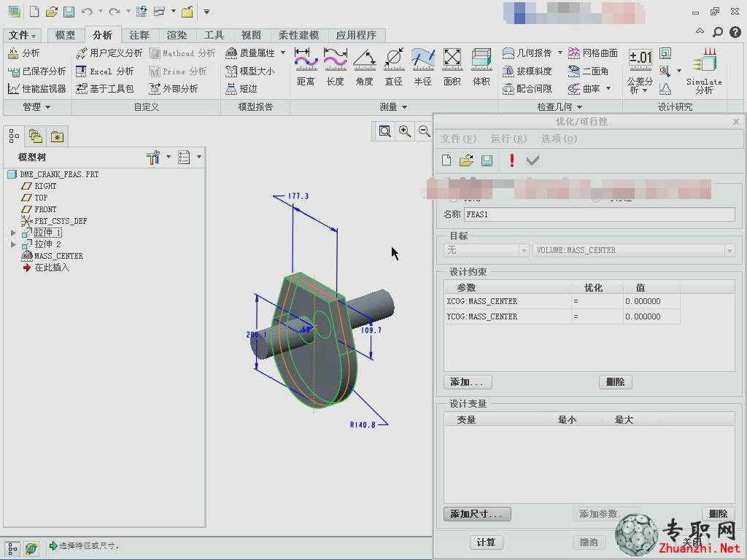
Task: Open the goal type 无 dropdown
Action: tap(487, 250)
